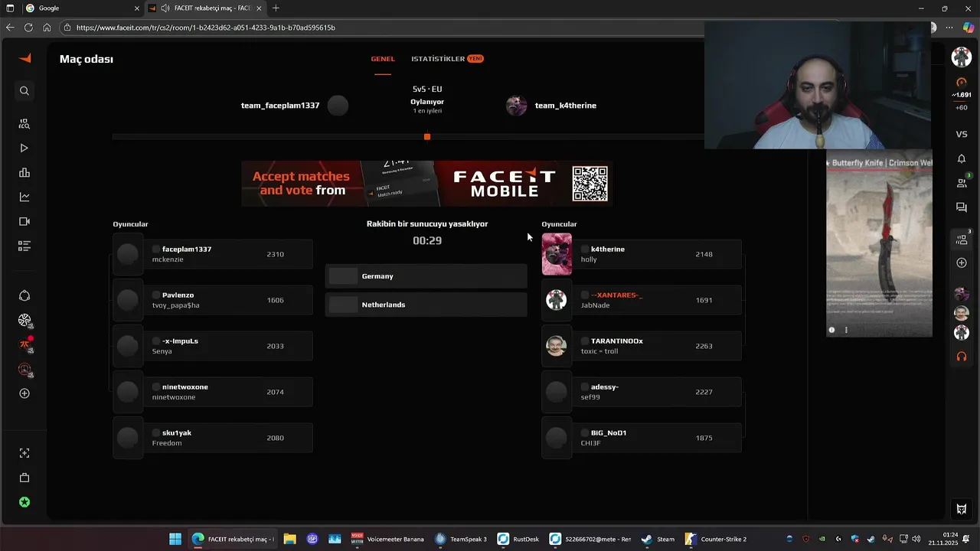Open the stats line graph icon
Screen dimensions: 980x551
24,197
